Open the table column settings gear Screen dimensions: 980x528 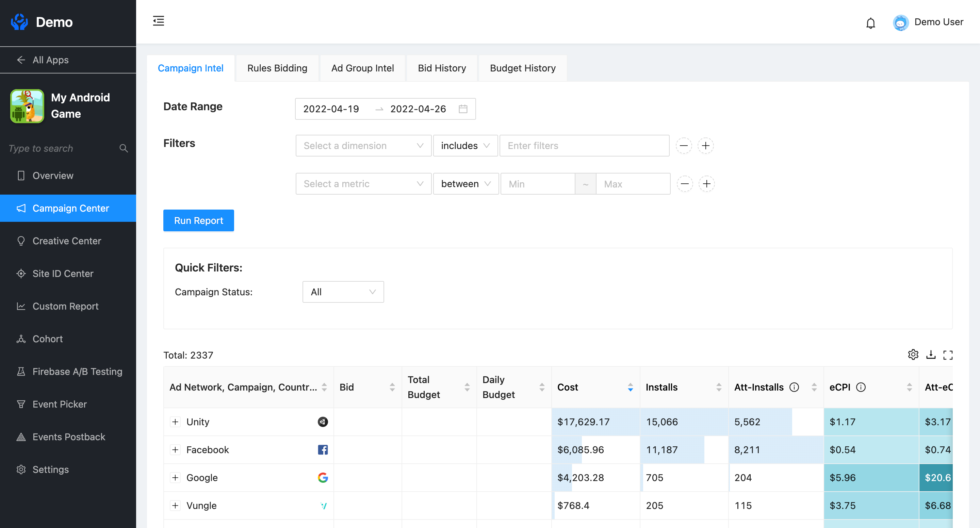tap(913, 354)
